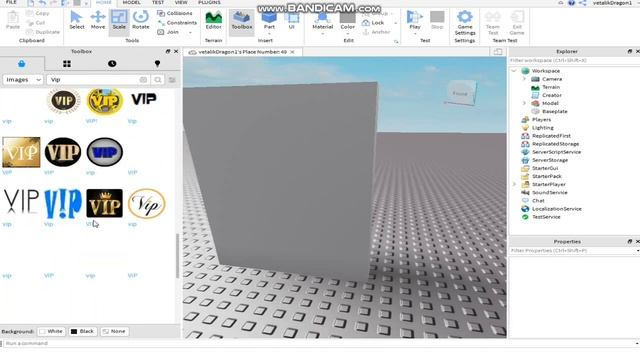Expand the Model node in Explorer
Viewport: 640px width, 360px height.
click(524, 103)
